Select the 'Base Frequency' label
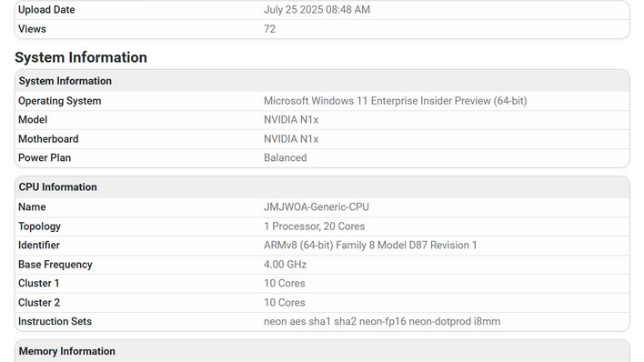Screen dimensions: 644x362 [x=55, y=264]
